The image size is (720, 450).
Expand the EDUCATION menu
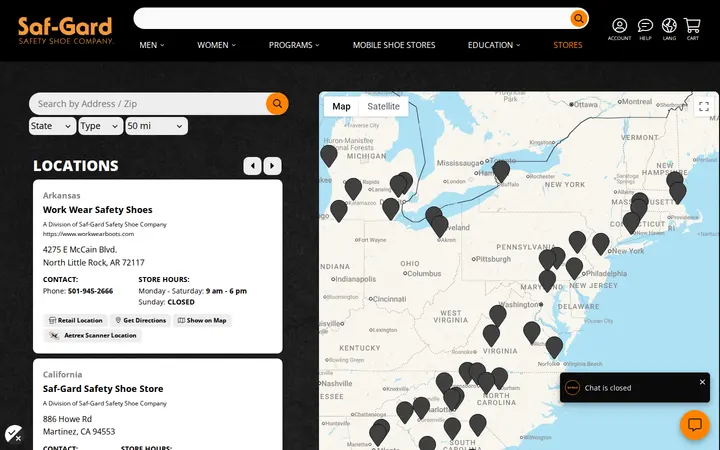pyautogui.click(x=494, y=45)
